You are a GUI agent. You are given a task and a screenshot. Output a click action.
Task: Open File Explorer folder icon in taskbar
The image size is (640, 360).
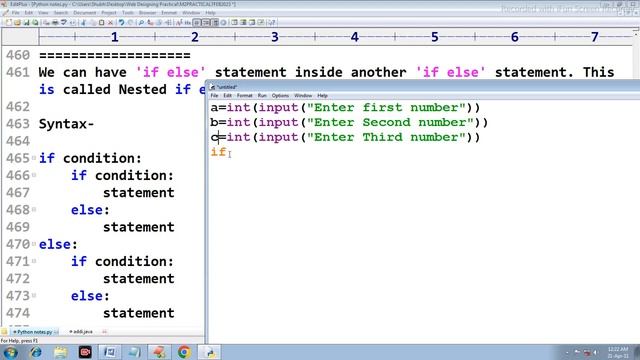tap(60, 352)
